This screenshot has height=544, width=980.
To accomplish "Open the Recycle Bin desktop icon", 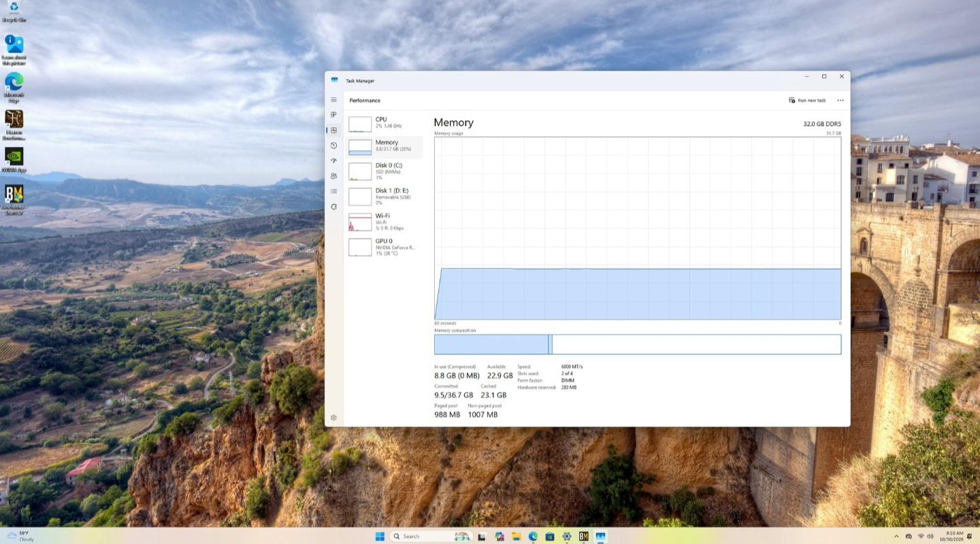I will click(14, 12).
